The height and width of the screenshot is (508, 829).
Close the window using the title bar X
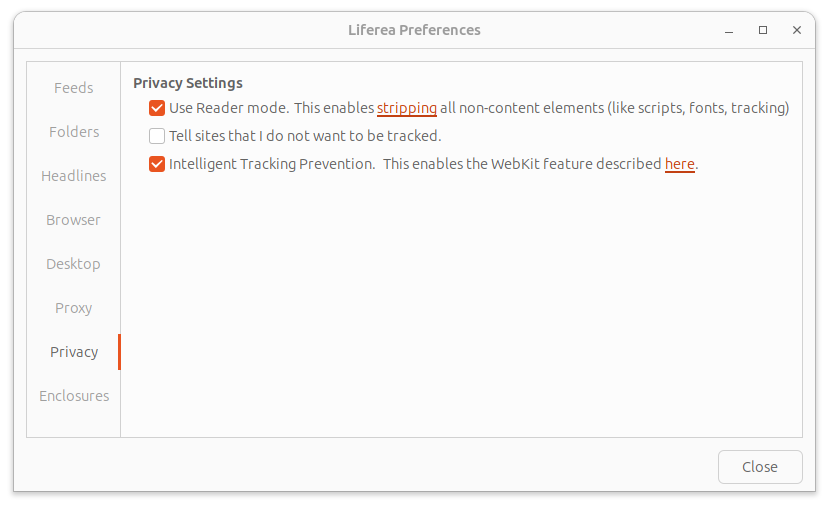[x=797, y=30]
